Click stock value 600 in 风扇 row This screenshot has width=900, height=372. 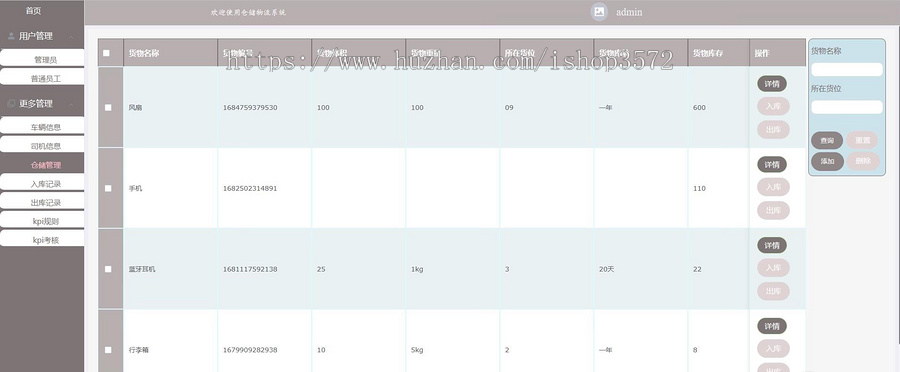click(699, 107)
